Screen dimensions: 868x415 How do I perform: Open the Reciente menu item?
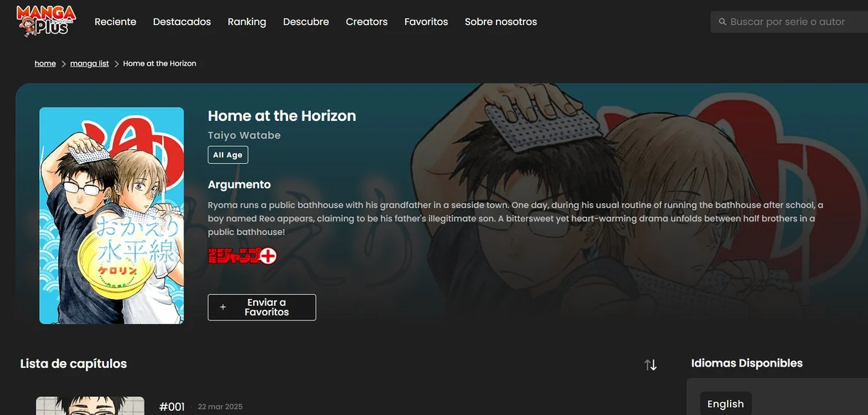(x=115, y=22)
